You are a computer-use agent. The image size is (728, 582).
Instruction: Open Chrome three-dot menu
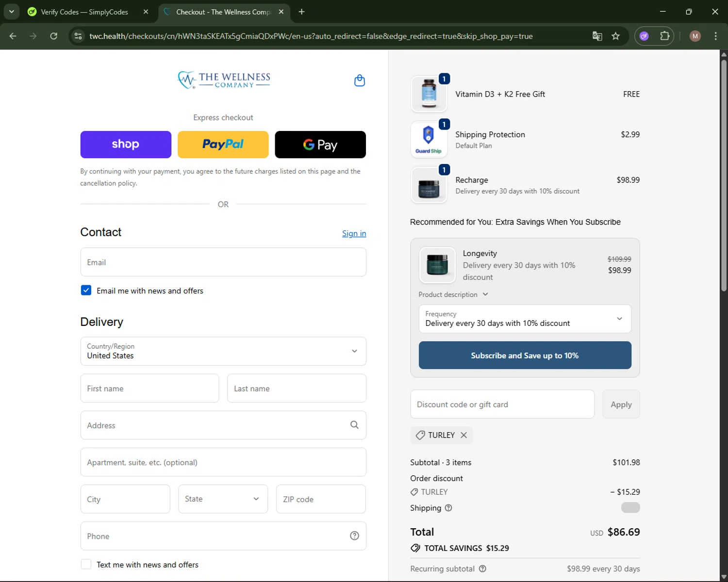pyautogui.click(x=715, y=36)
